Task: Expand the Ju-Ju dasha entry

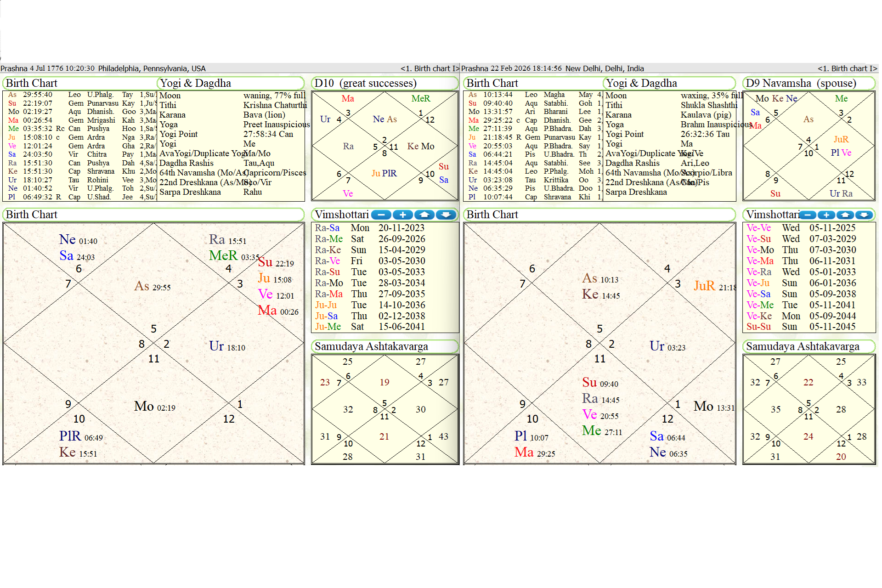Action: tap(326, 305)
